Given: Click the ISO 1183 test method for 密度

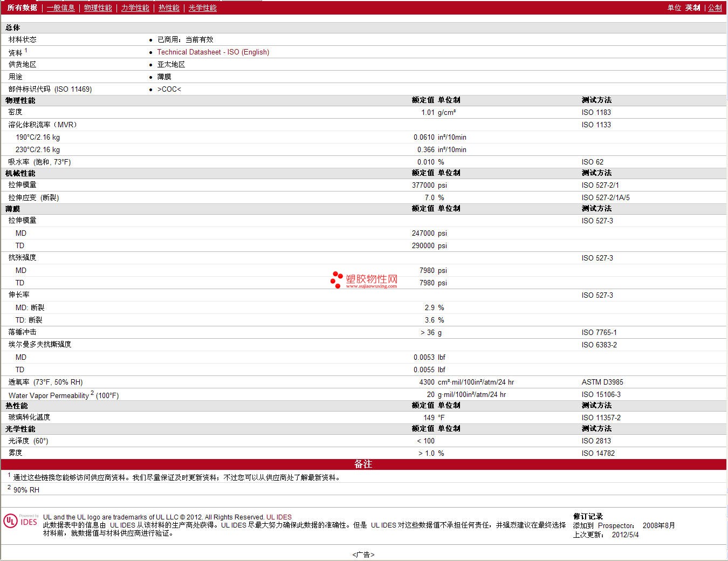Looking at the screenshot, I should point(596,112).
